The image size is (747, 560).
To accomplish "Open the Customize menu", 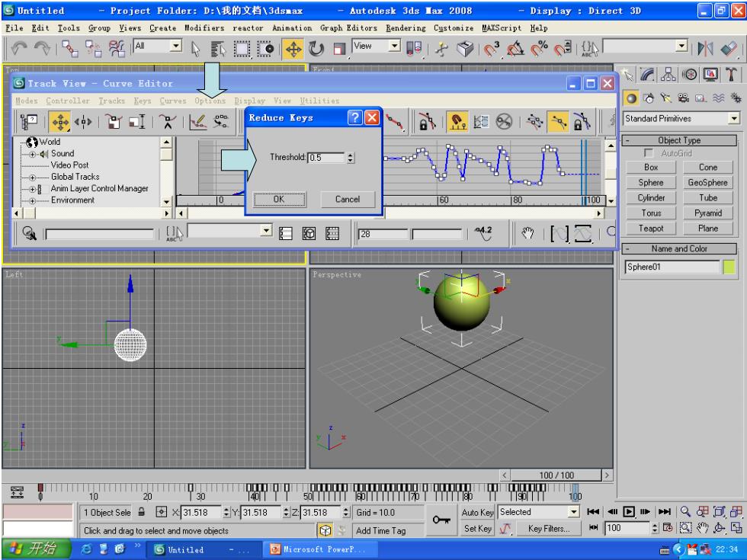I will coord(454,28).
